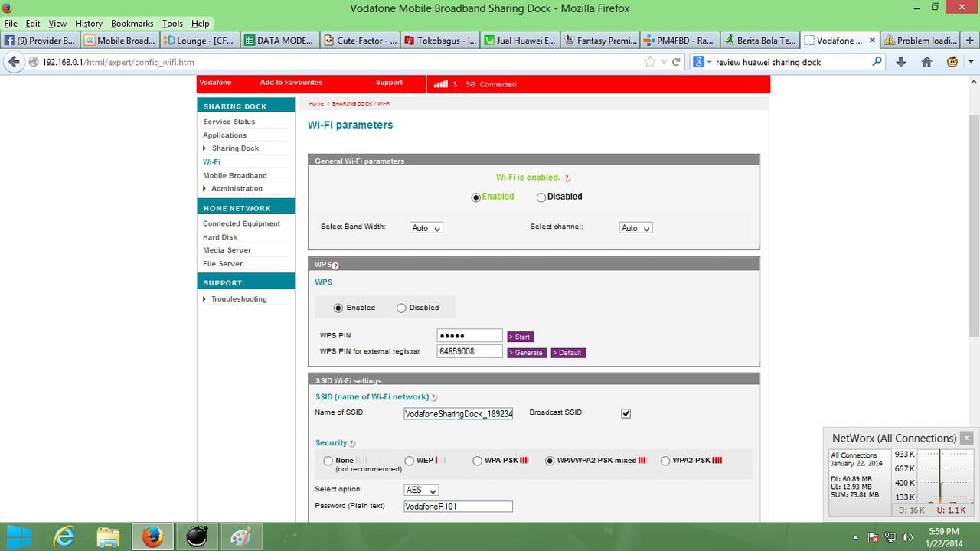The width and height of the screenshot is (980, 551).
Task: Select WPS Disabled radio button
Action: (x=401, y=308)
